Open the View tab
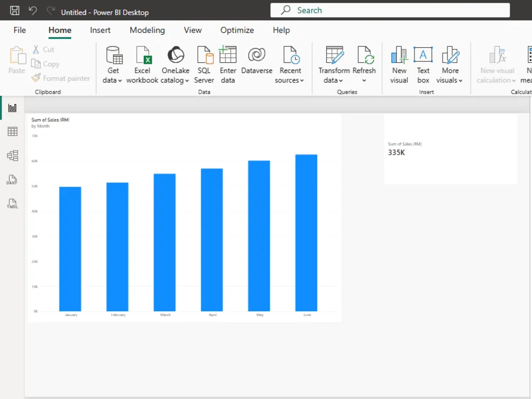 coord(193,30)
